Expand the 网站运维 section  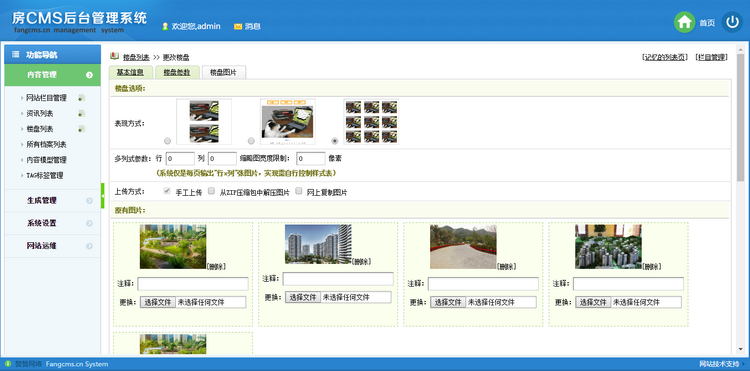(x=53, y=246)
